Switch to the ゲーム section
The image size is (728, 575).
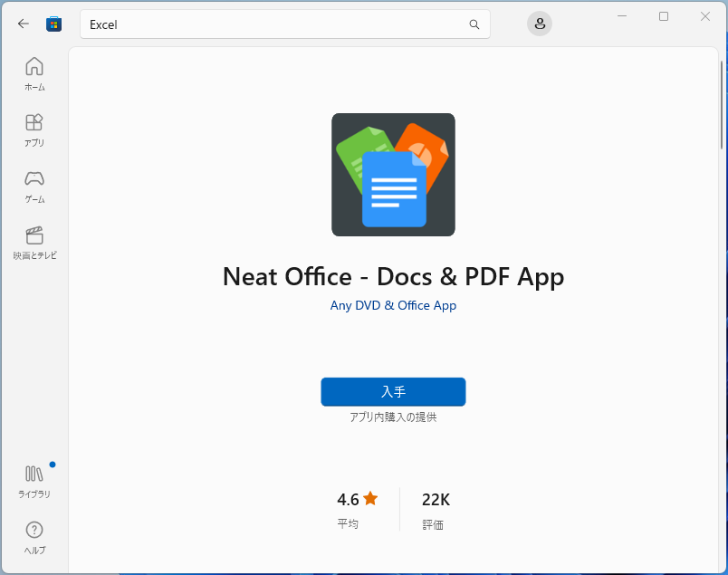pyautogui.click(x=34, y=185)
